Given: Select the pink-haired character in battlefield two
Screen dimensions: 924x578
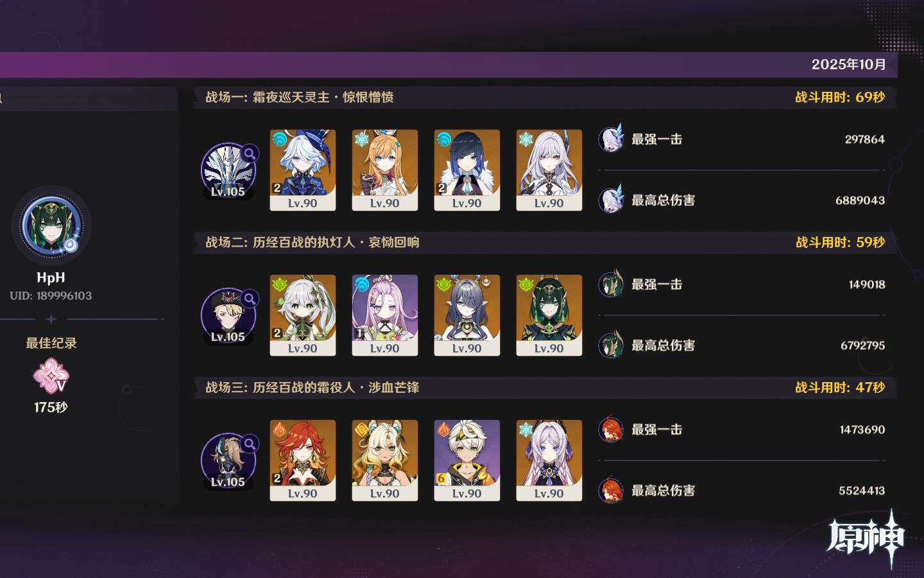Looking at the screenshot, I should point(385,315).
